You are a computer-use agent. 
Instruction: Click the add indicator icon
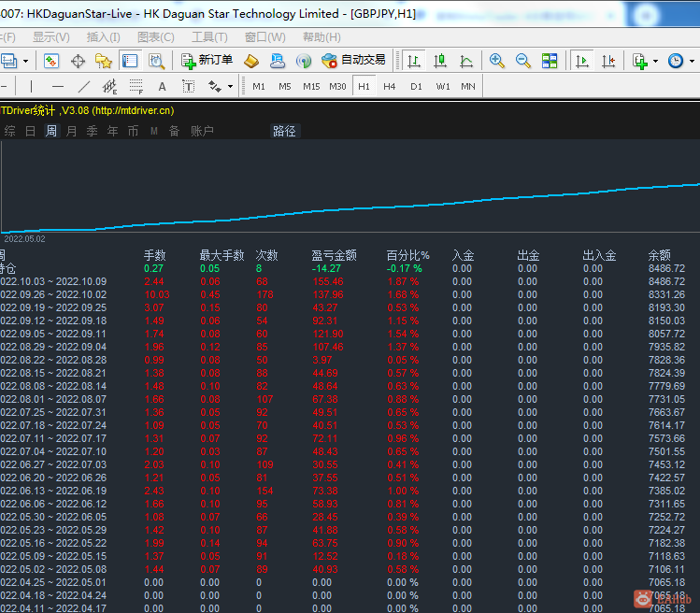coord(640,61)
